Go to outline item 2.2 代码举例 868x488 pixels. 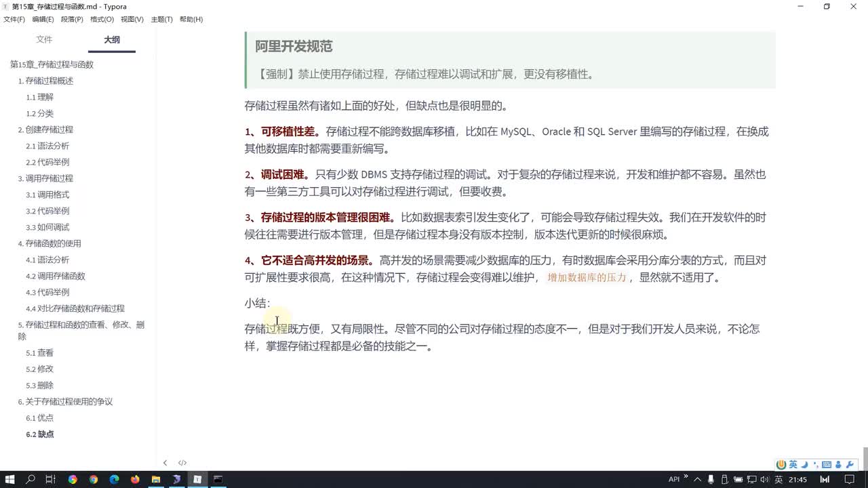(x=47, y=162)
